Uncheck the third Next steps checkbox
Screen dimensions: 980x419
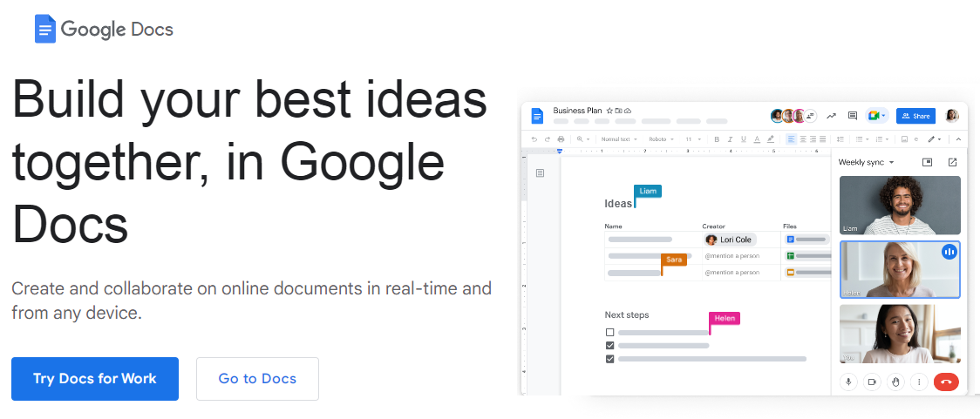610,359
